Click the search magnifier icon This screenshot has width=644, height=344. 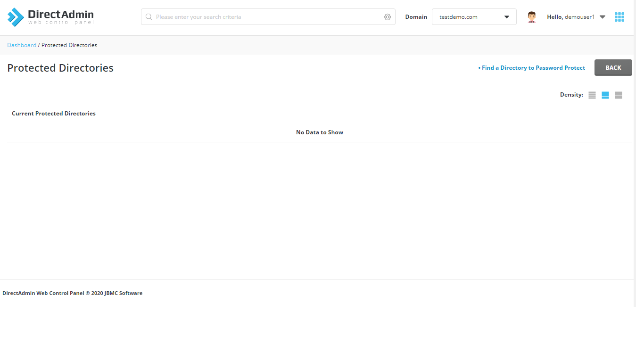coord(149,17)
